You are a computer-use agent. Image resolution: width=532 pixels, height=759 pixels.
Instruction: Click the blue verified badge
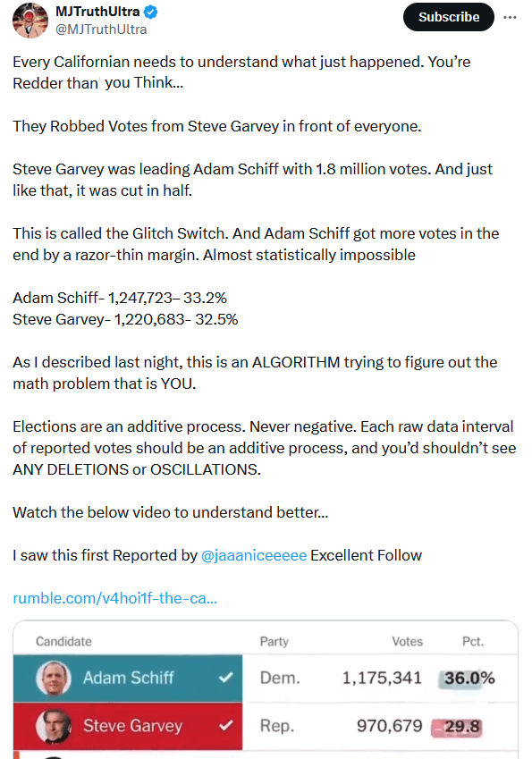[151, 13]
